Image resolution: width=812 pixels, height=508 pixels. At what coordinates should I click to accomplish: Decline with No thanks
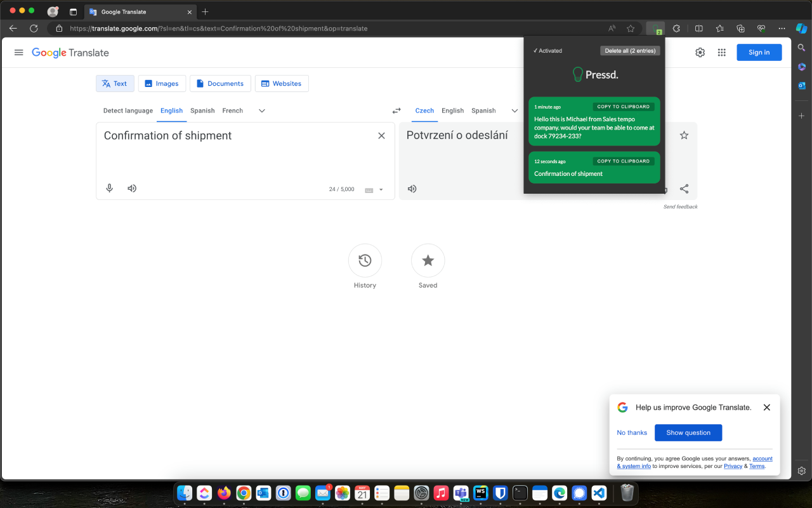[632, 432]
